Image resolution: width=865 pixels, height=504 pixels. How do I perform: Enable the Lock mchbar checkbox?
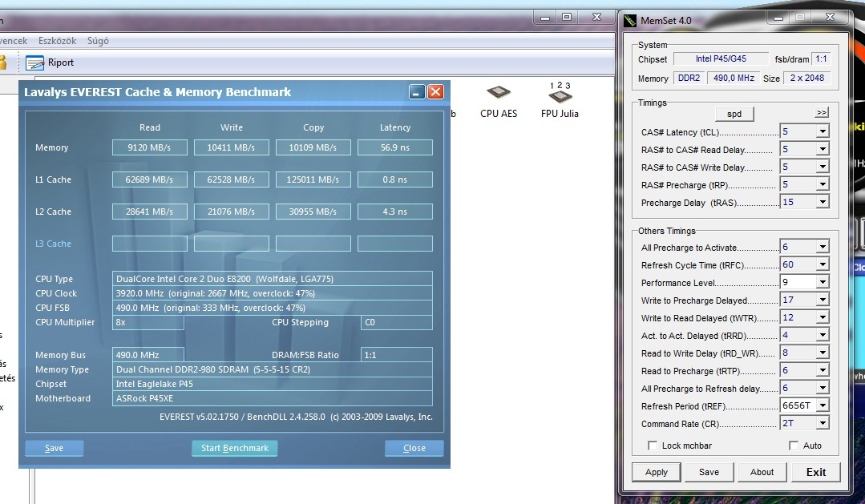click(653, 446)
